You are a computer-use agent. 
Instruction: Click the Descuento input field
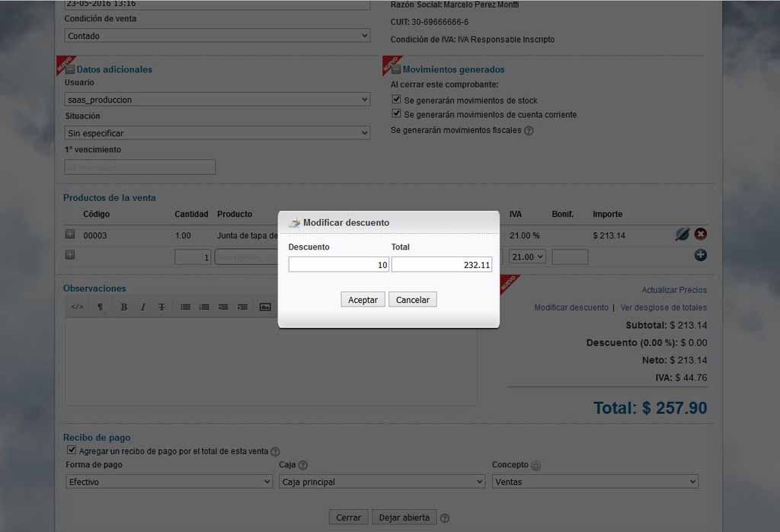[338, 265]
